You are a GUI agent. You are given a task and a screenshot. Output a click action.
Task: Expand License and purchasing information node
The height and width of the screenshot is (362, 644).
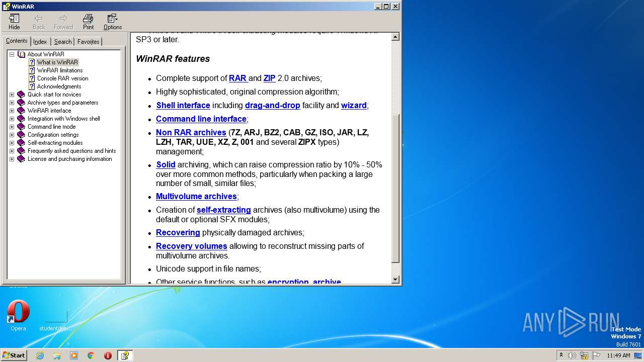point(12,159)
